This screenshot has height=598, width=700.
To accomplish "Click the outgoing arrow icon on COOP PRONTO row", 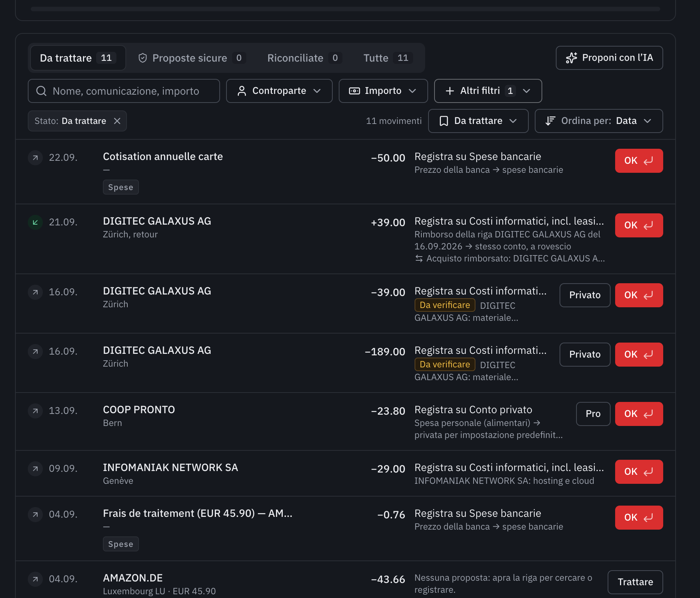I will point(35,411).
